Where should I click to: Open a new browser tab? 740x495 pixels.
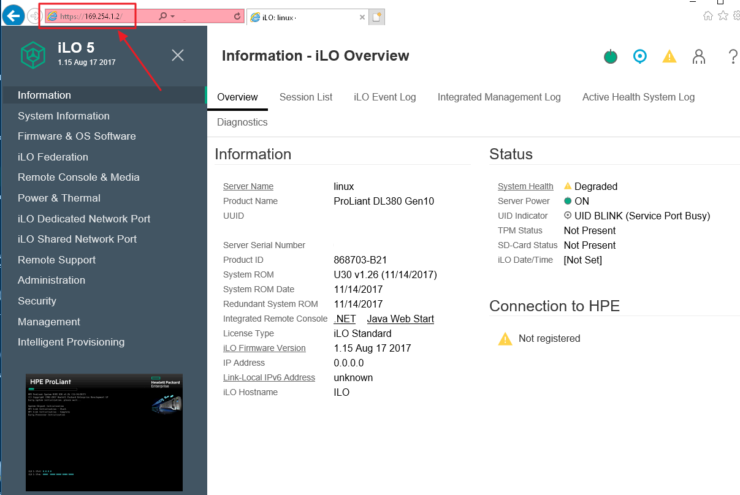point(377,17)
